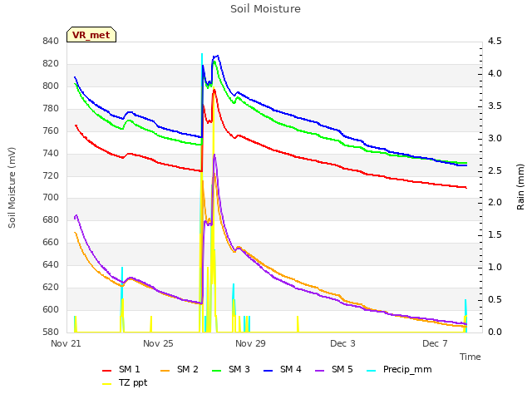The width and height of the screenshot is (532, 399).
Task: Toggle the SM 1 legend entry
Action: 121,369
